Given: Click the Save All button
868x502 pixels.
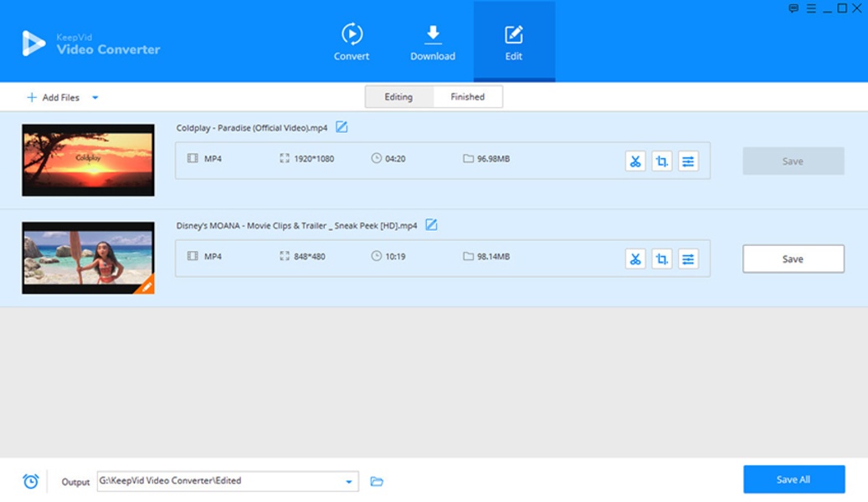Looking at the screenshot, I should tap(794, 479).
